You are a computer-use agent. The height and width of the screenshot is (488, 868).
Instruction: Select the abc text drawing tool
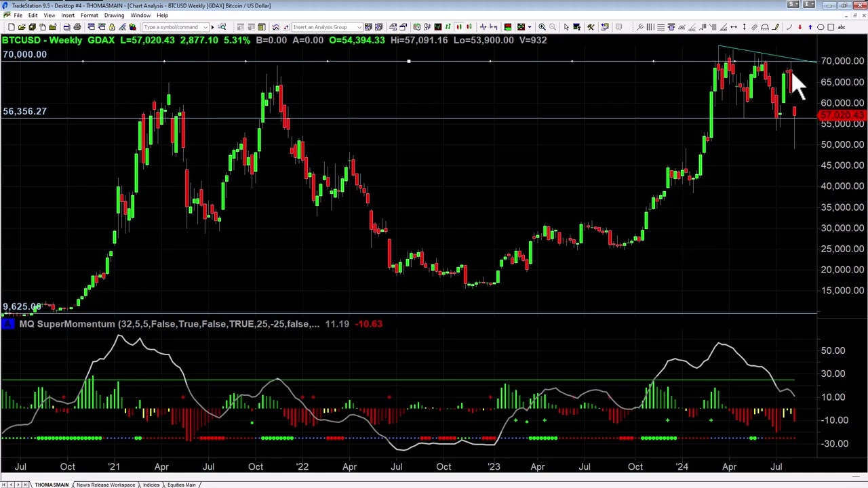(842, 27)
